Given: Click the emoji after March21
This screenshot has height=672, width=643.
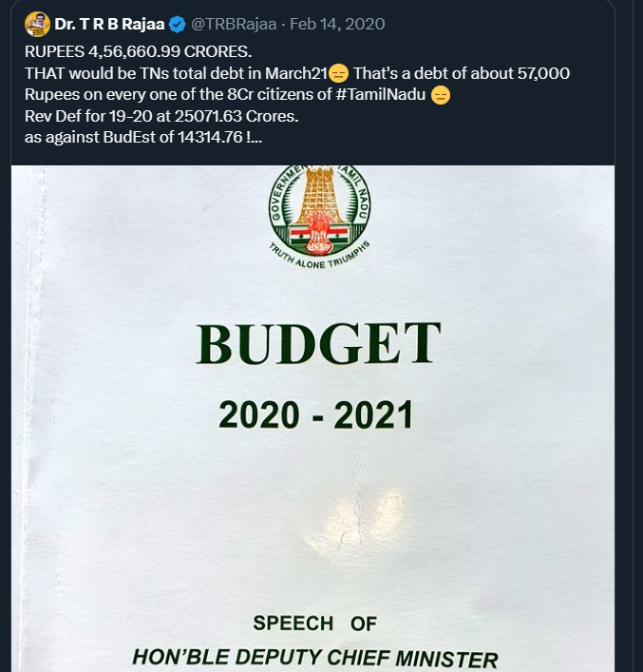Looking at the screenshot, I should [x=338, y=72].
